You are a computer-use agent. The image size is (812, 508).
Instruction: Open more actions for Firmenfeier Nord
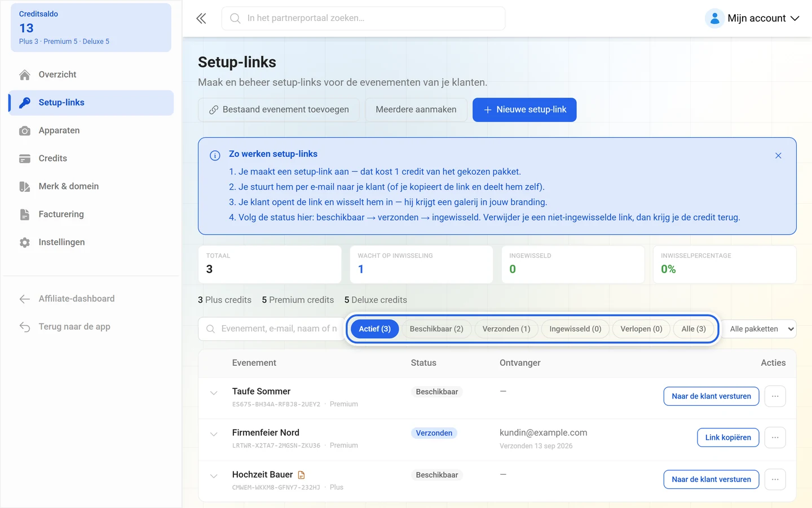[x=775, y=437]
